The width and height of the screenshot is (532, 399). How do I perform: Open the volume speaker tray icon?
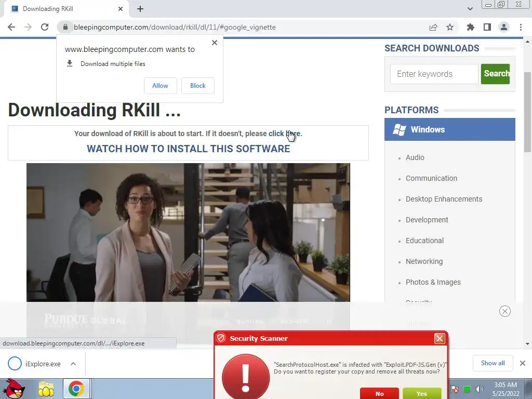480,389
